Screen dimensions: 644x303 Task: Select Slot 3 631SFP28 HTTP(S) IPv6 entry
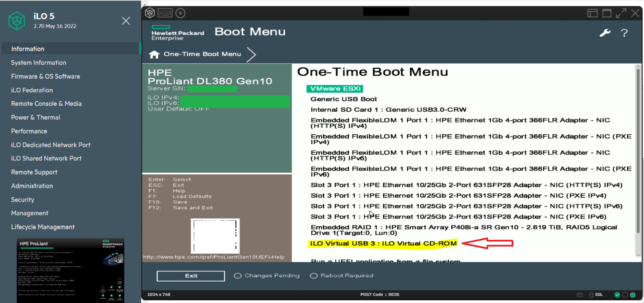(x=467, y=206)
